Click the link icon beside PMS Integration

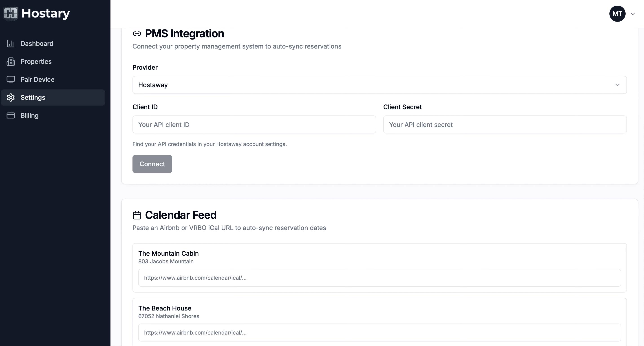click(x=137, y=33)
